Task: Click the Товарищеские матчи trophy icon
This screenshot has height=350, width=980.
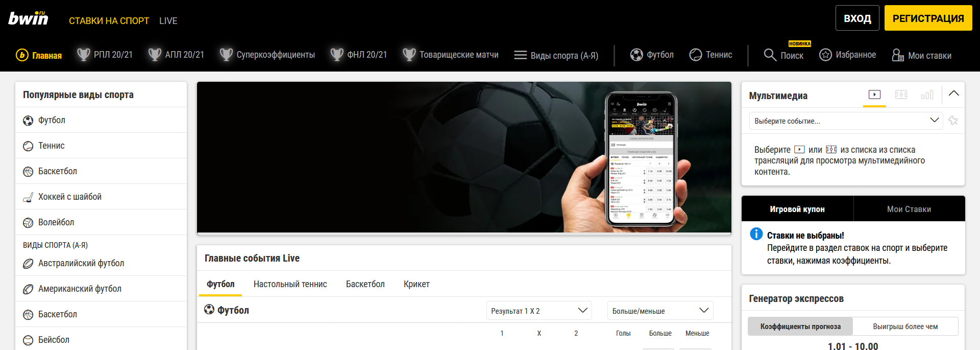Action: [x=409, y=54]
